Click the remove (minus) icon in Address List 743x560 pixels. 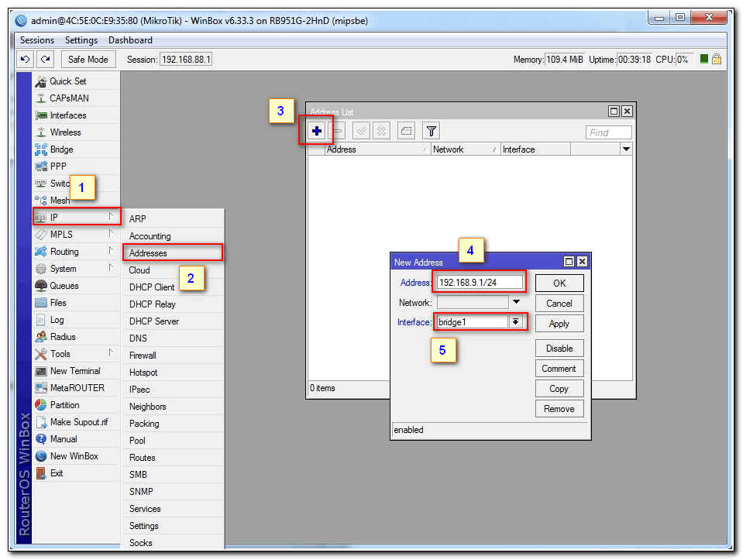click(337, 131)
